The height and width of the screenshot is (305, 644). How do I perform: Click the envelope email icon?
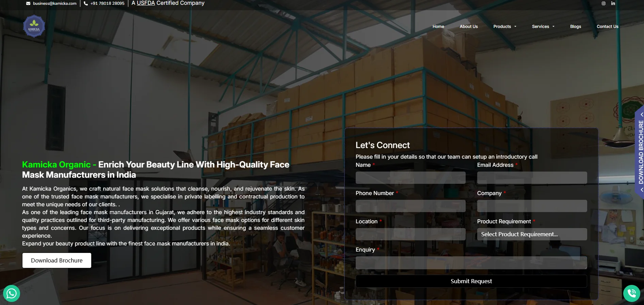[x=28, y=3]
